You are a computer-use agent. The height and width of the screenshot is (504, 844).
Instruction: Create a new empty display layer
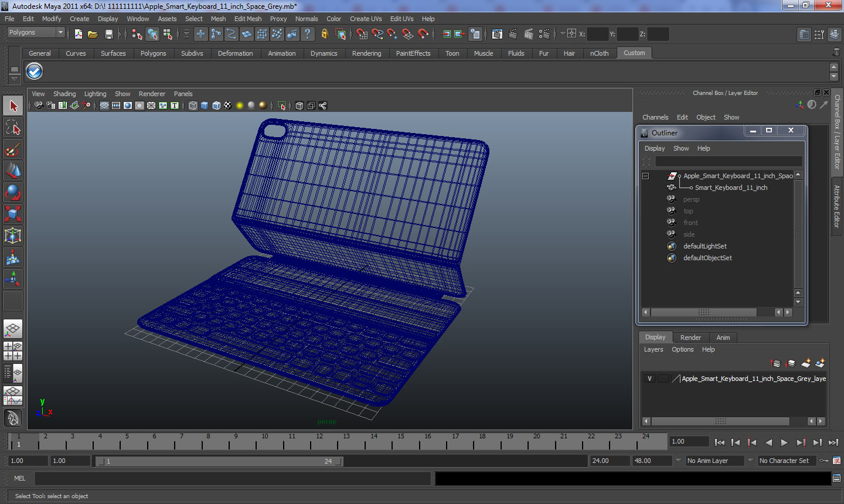coord(806,363)
